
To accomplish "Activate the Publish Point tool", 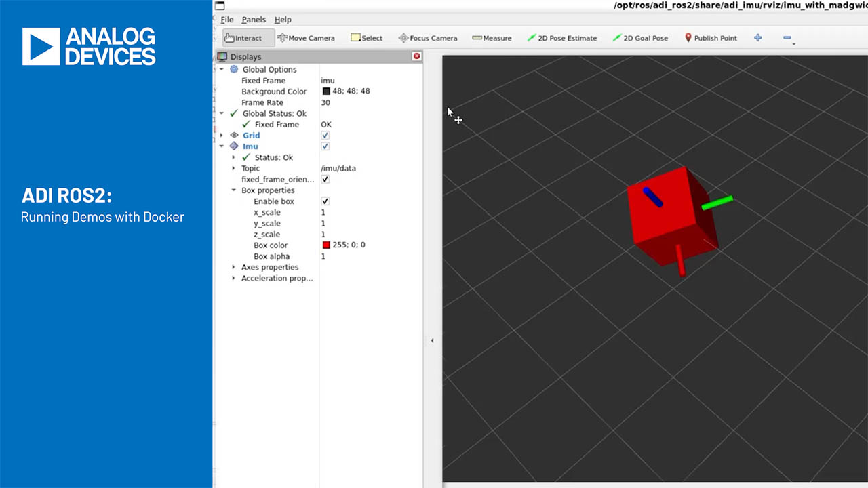I will tap(711, 38).
